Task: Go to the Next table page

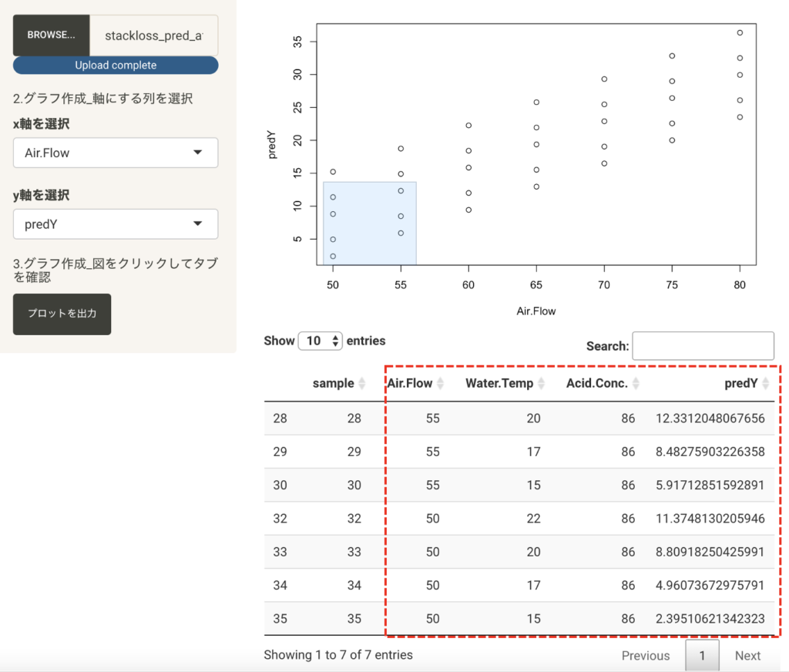Action: pyautogui.click(x=747, y=656)
